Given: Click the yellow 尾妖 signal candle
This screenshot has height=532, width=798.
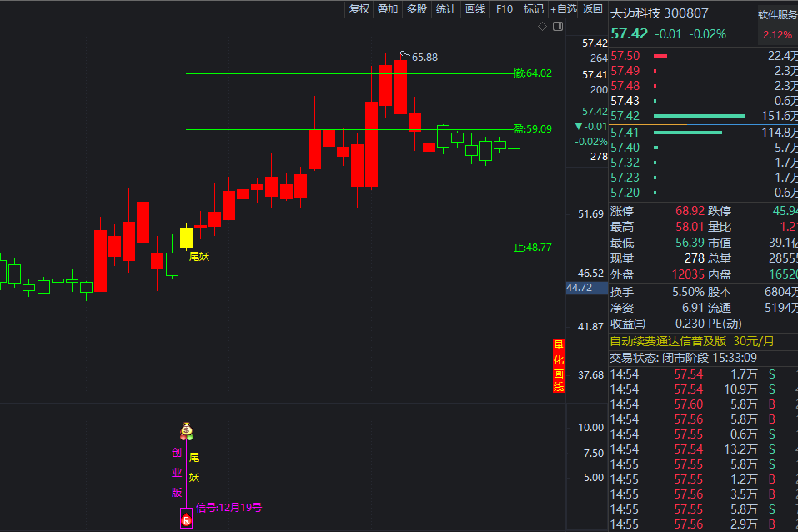Looking at the screenshot, I should click(x=187, y=237).
